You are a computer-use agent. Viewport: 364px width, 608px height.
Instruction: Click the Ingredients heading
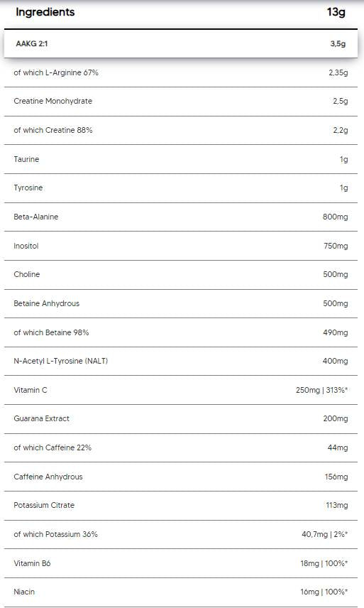tap(45, 12)
